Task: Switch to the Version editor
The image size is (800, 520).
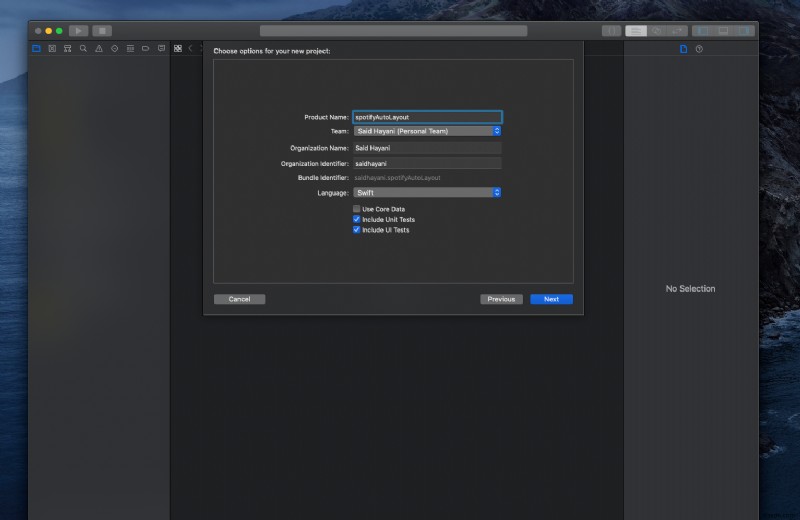Action: (677, 31)
